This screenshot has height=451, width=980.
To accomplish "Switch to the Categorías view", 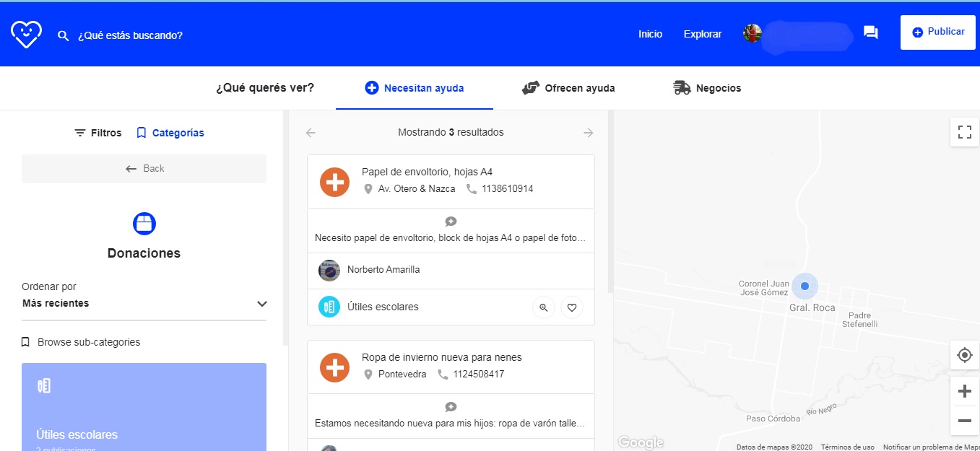I will point(170,133).
